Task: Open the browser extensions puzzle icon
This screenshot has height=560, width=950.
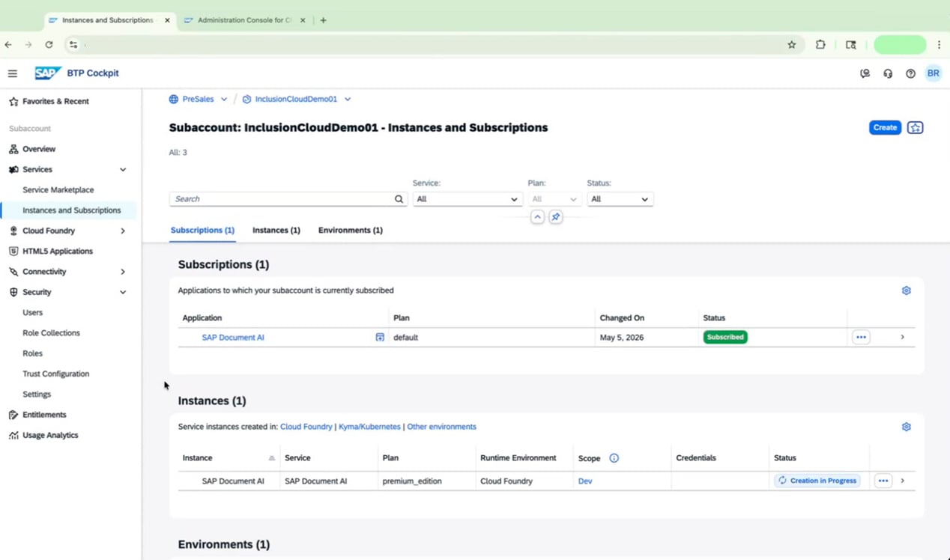Action: [x=820, y=45]
